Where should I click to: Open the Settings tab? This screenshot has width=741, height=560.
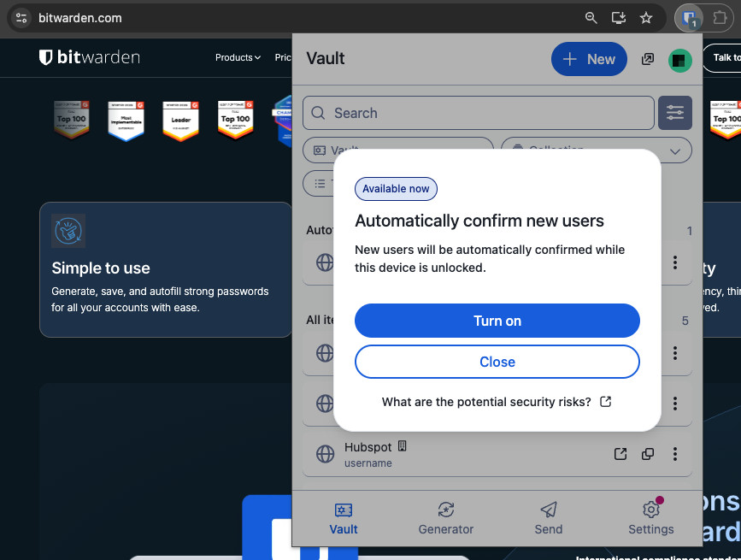pos(650,518)
